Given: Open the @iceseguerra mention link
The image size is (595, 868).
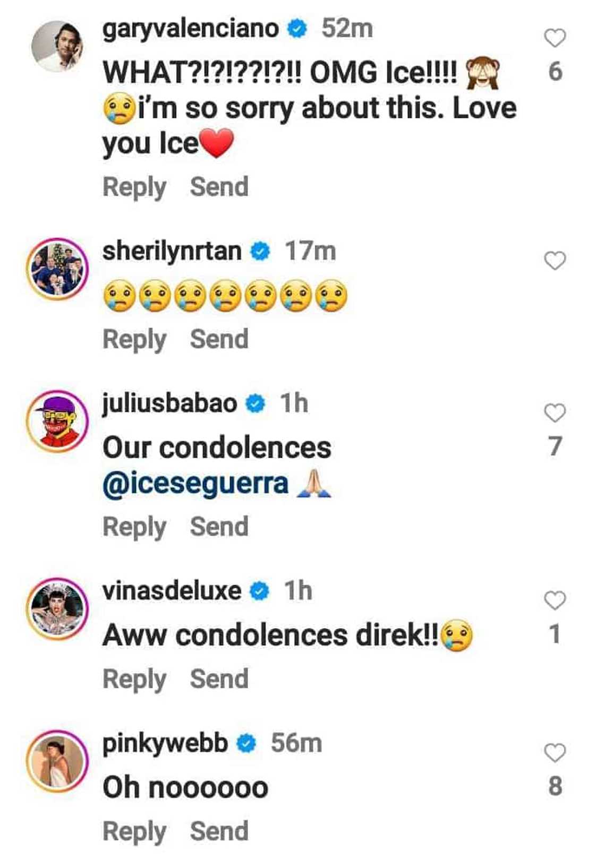Looking at the screenshot, I should (x=195, y=484).
